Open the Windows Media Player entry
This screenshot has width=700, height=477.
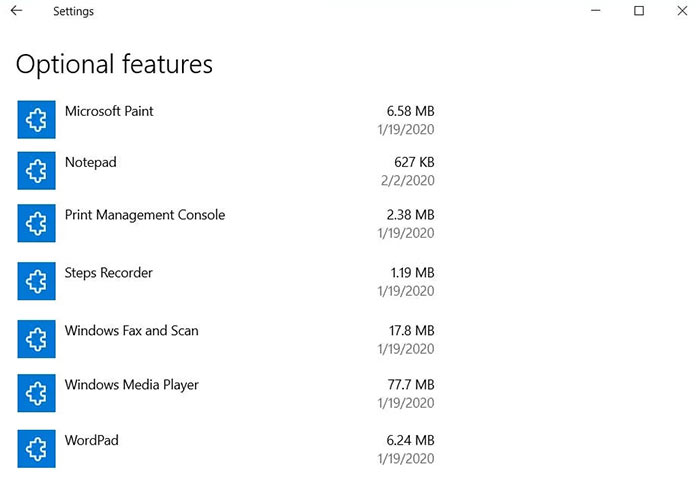226,393
